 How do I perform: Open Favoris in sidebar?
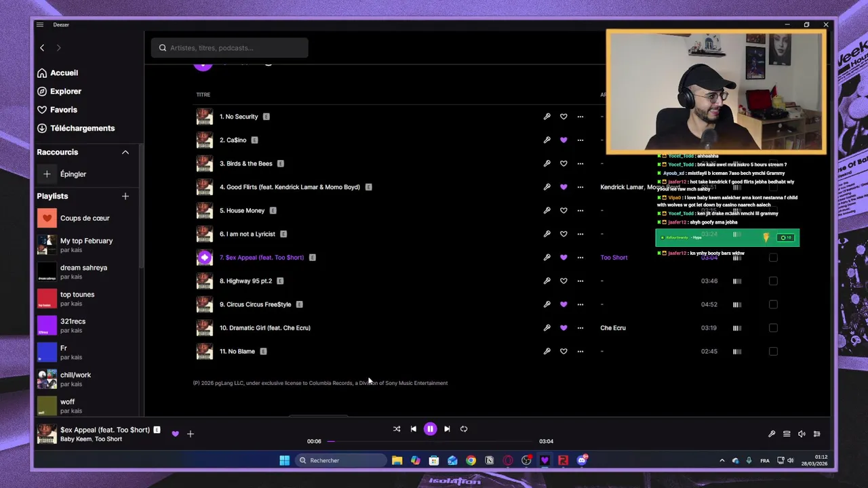click(57, 109)
